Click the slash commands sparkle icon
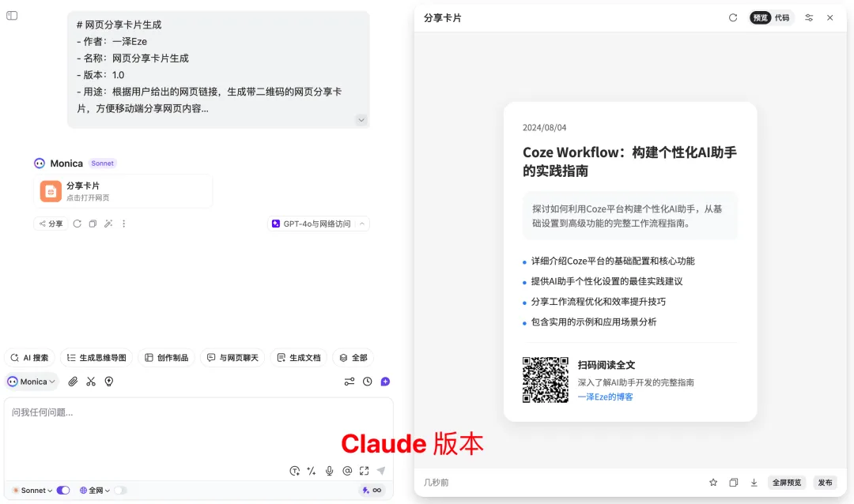Screen dimensions: 854x504 pyautogui.click(x=312, y=471)
